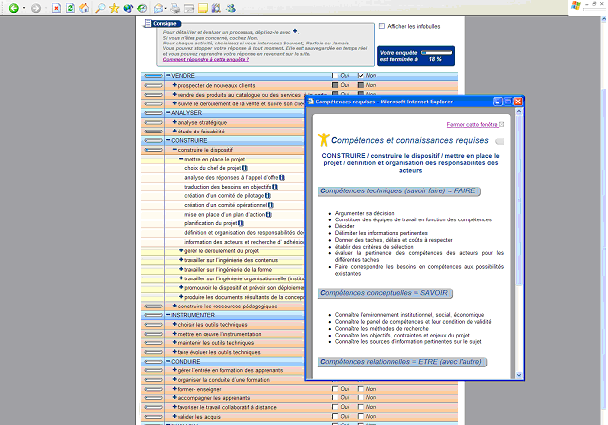Click the progress slider beside VENDRE
Viewport: 608px width, 425px height.
(x=153, y=75)
